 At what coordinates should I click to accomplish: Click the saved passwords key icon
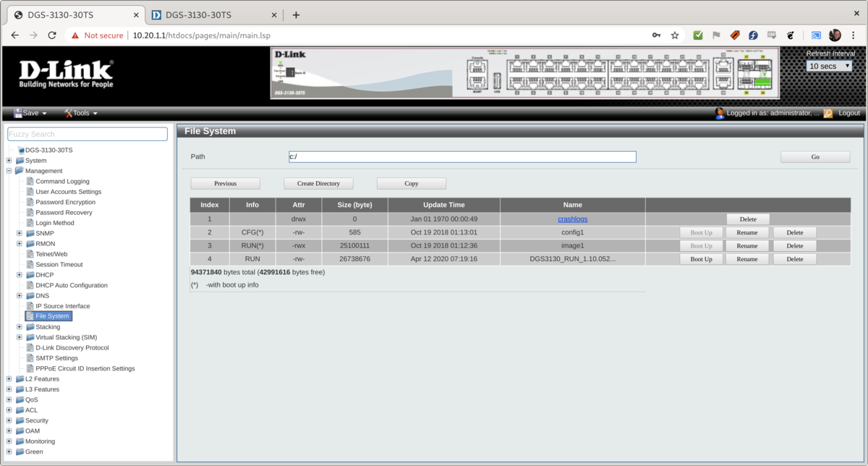pos(656,35)
